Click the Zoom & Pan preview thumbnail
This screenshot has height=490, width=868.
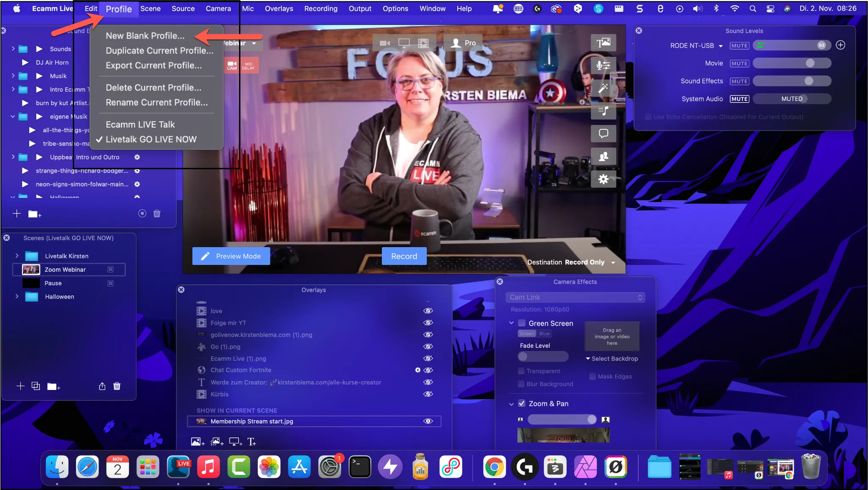563,435
